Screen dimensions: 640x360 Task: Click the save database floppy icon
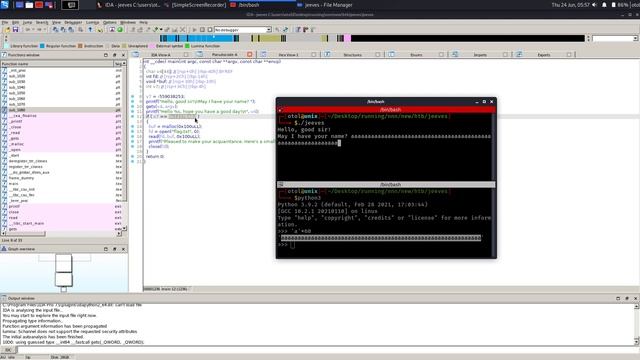tap(16, 30)
